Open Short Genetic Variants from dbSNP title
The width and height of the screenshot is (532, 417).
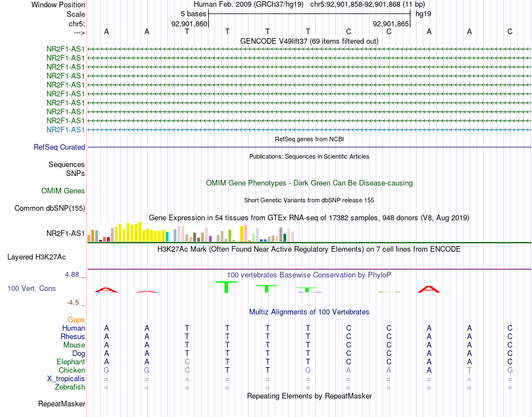309,200
